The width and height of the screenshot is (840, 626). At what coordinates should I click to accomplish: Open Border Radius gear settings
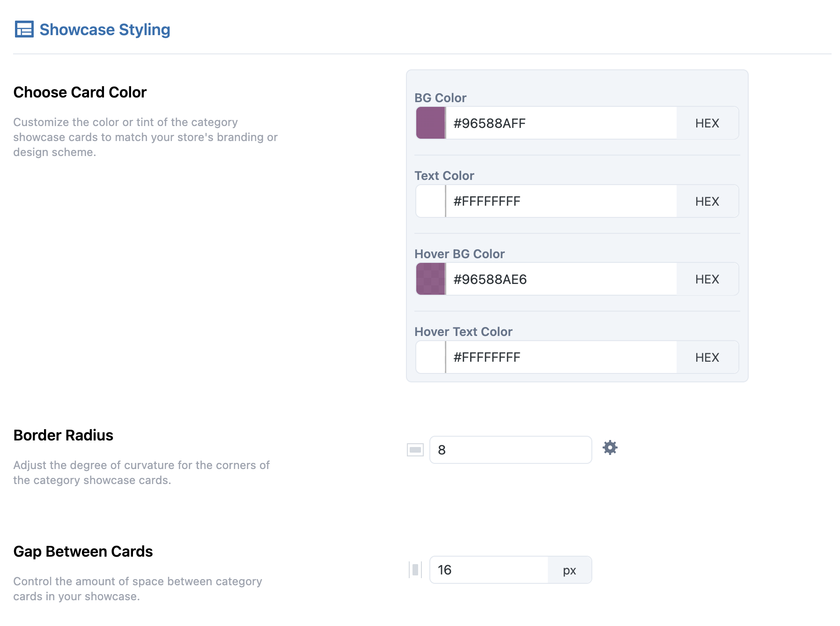(x=610, y=448)
